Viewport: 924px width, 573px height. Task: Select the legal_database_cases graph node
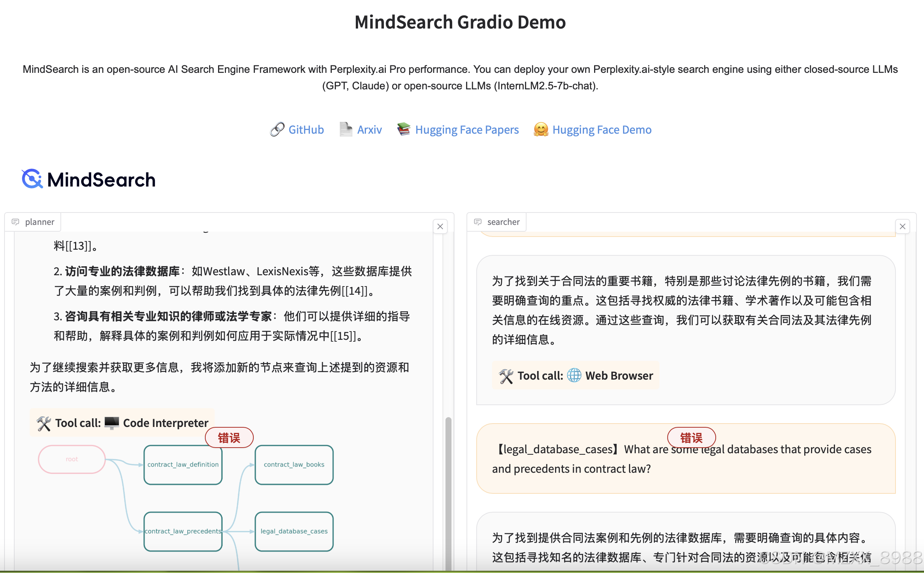294,531
